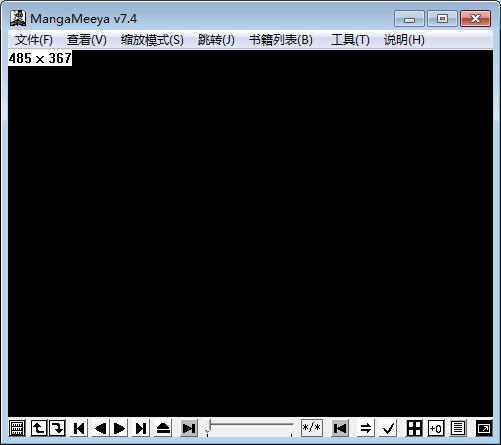Open the four-square thumbnail grid icon
Image resolution: width=501 pixels, height=445 pixels.
coord(414,428)
